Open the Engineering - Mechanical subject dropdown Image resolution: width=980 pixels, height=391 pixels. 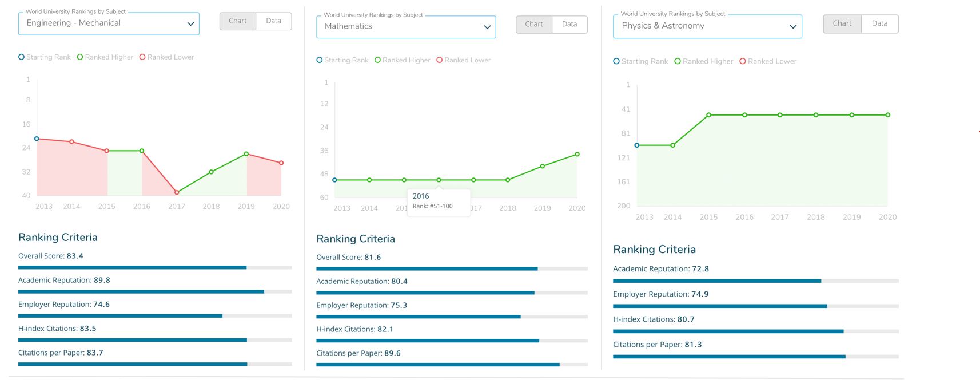pyautogui.click(x=109, y=23)
